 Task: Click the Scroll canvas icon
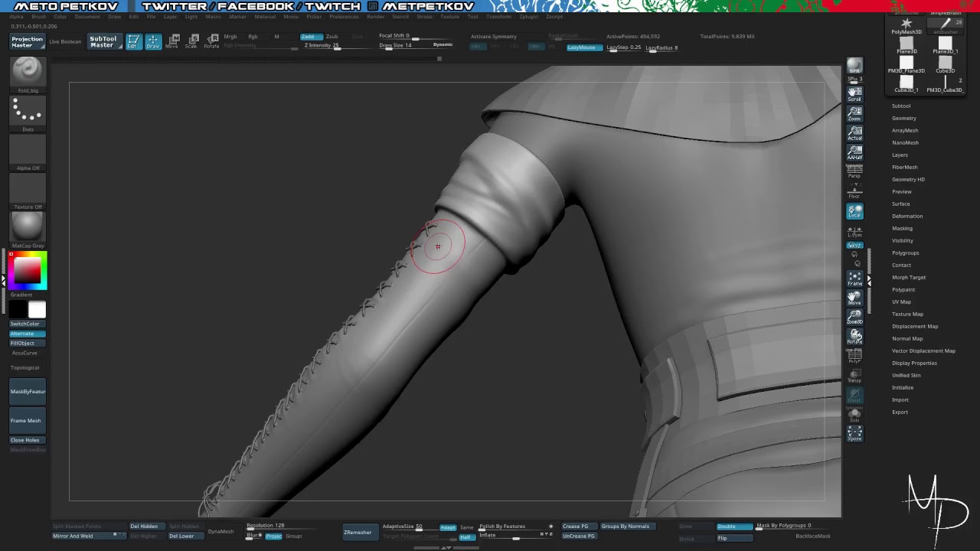pyautogui.click(x=854, y=94)
